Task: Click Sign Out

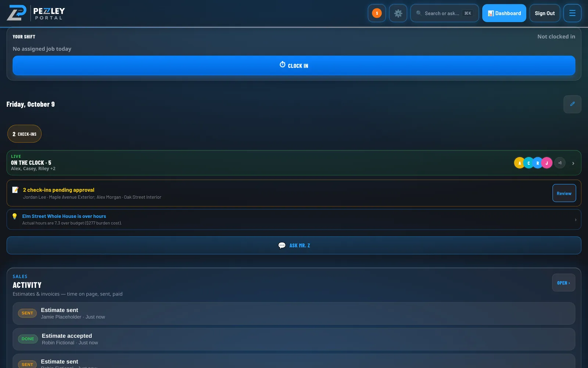Action: tap(545, 13)
